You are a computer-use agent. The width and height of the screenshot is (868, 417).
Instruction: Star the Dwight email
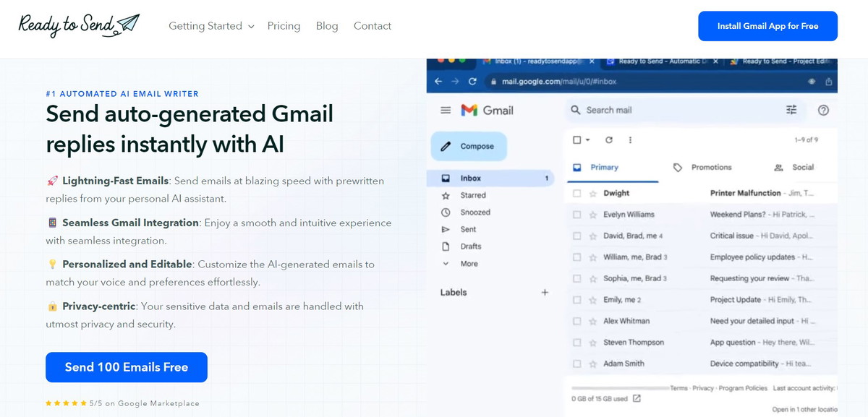pos(593,194)
